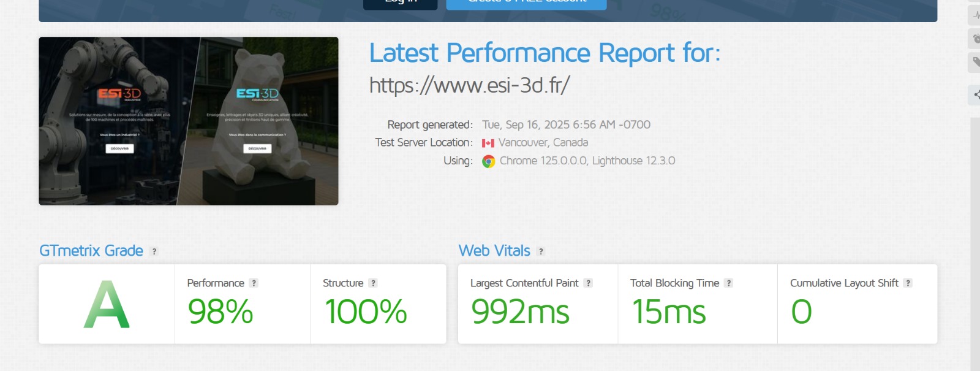Open the share icon in the sidebar

(975, 94)
